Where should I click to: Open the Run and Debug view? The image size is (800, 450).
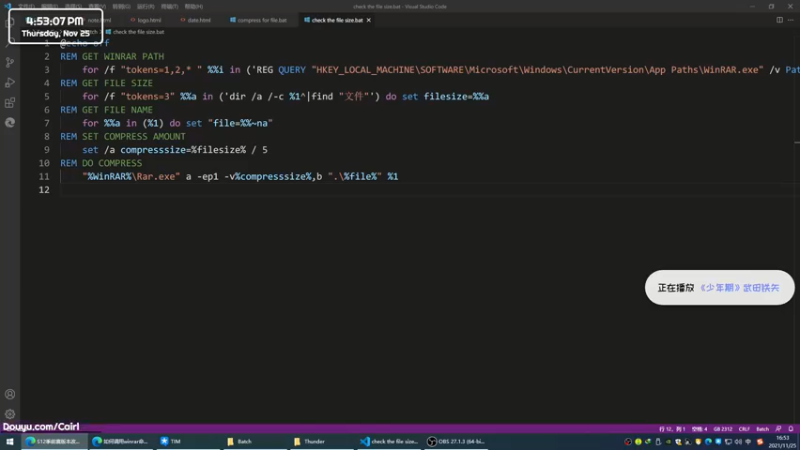[10, 83]
